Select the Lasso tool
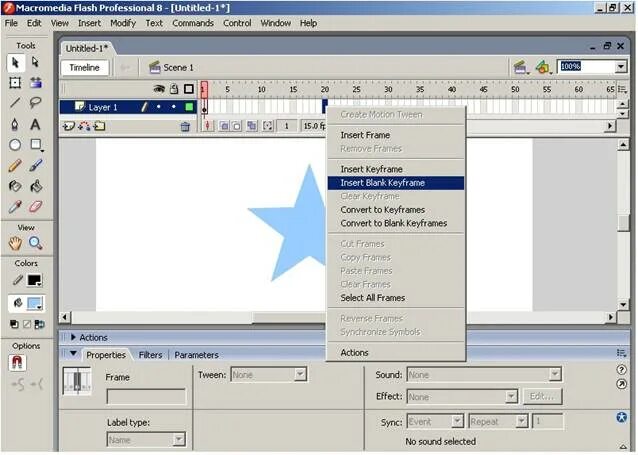638x455 pixels. click(x=35, y=102)
